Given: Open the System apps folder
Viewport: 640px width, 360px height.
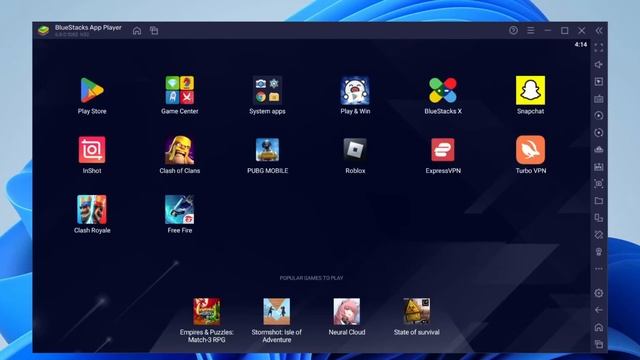Looking at the screenshot, I should pos(267,90).
